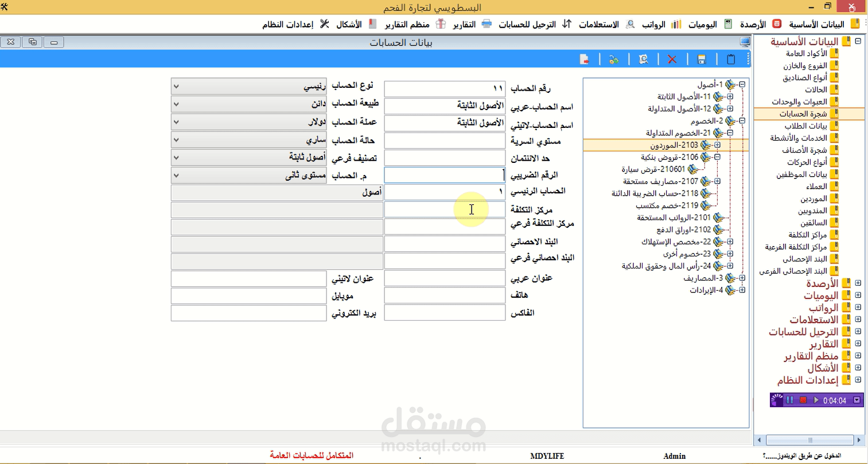Open the عملة الحساب dropdown

pyautogui.click(x=248, y=122)
